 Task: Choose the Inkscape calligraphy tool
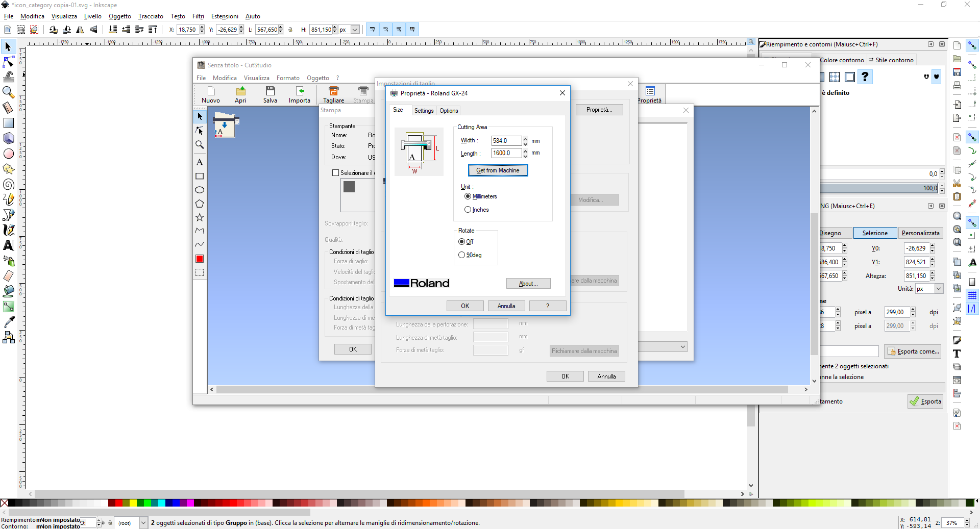coord(8,230)
